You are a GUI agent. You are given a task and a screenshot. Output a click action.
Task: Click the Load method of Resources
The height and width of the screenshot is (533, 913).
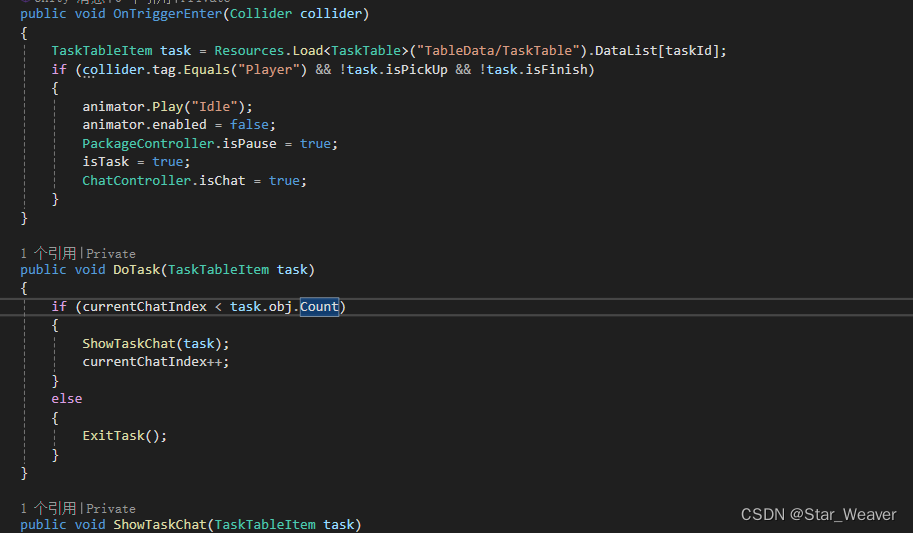pyautogui.click(x=307, y=51)
